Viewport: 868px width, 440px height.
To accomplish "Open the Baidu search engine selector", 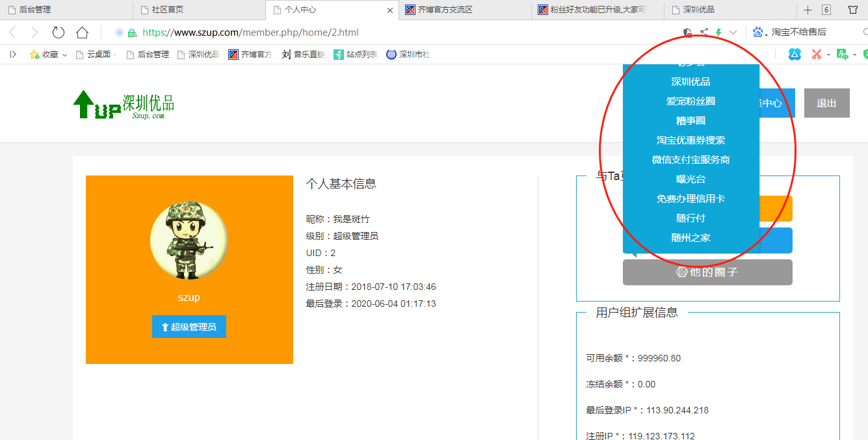I will coord(759,32).
